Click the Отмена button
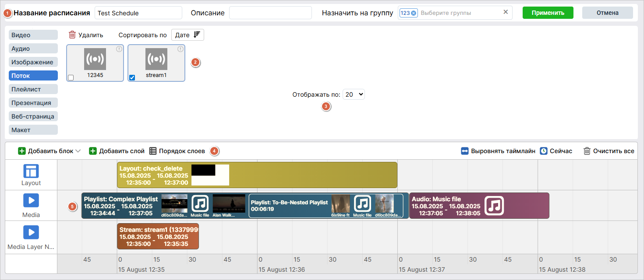Screen dimensions: 644x280 [x=607, y=13]
